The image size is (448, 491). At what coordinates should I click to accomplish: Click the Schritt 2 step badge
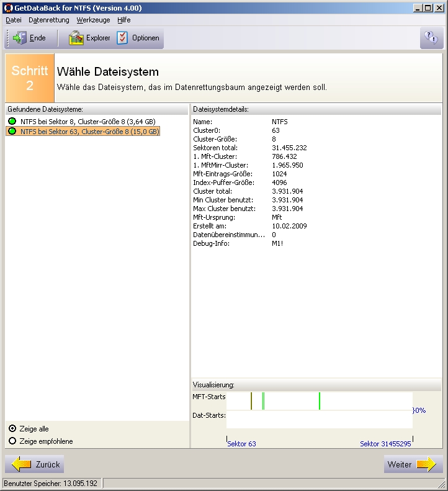coord(30,78)
